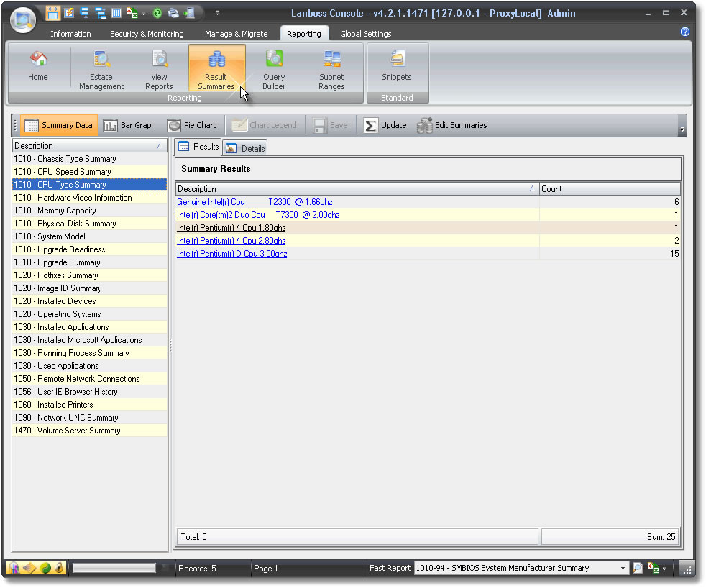
Task: Select 1060 - Installed Printers
Action: point(90,405)
